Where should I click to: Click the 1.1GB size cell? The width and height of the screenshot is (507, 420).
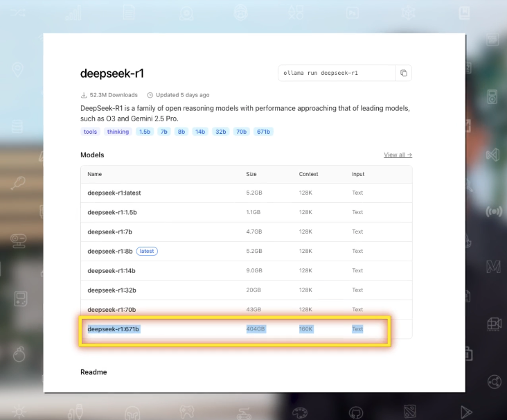[254, 212]
